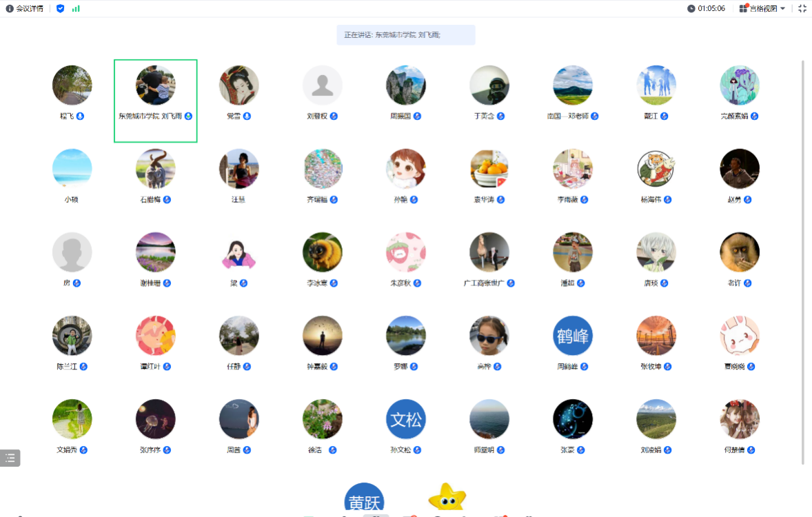Click the mic status icon next to 何楚倩

[x=751, y=450]
